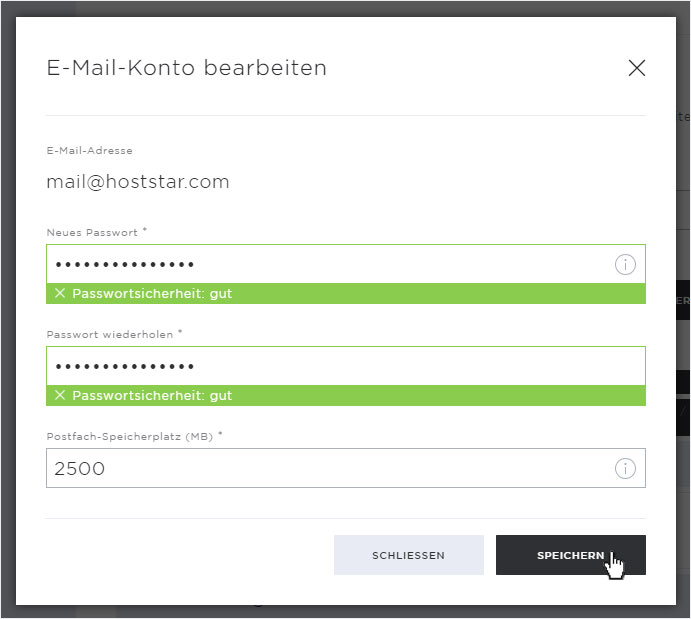The height and width of the screenshot is (619, 691).
Task: Dismiss X icon on first Passwortsicherheit bar
Action: [60, 293]
